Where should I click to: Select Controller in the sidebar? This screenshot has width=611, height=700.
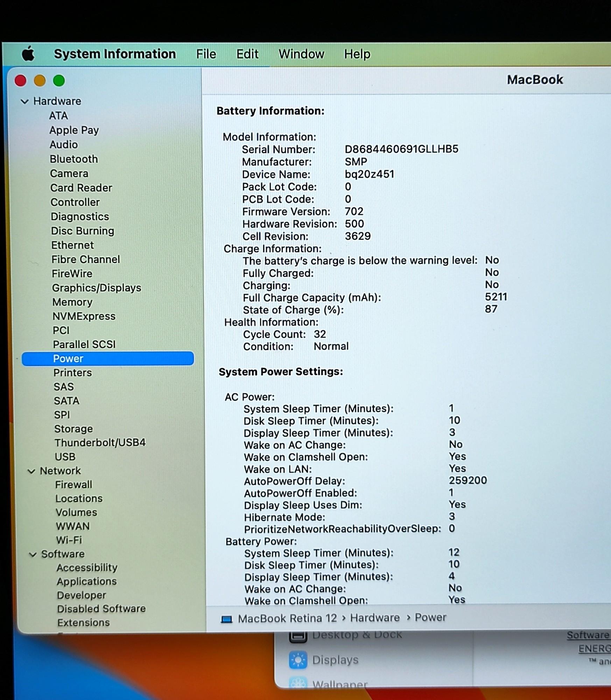75,202
